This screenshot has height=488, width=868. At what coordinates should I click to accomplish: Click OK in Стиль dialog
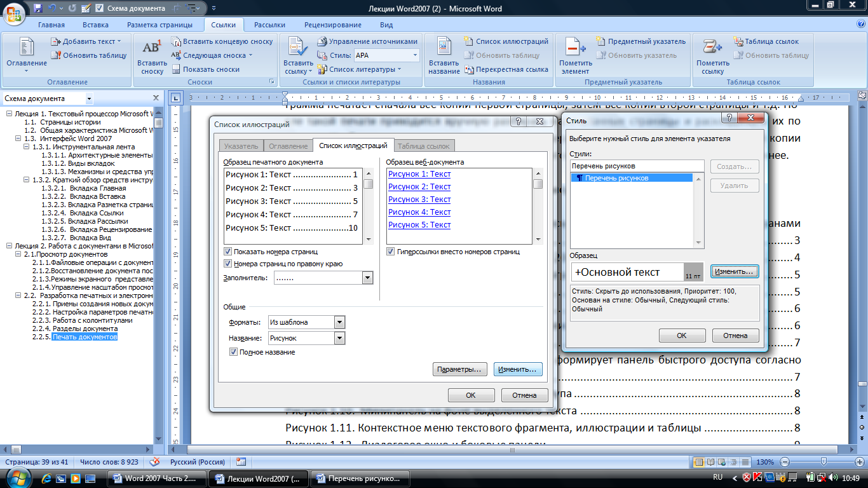click(x=682, y=335)
